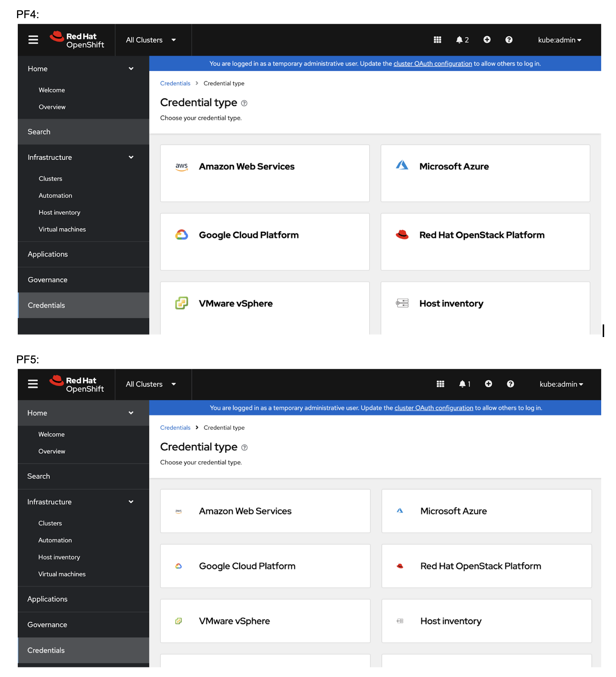
Task: Click the Red Hat logo in PF4 OpenStack card
Action: point(402,234)
